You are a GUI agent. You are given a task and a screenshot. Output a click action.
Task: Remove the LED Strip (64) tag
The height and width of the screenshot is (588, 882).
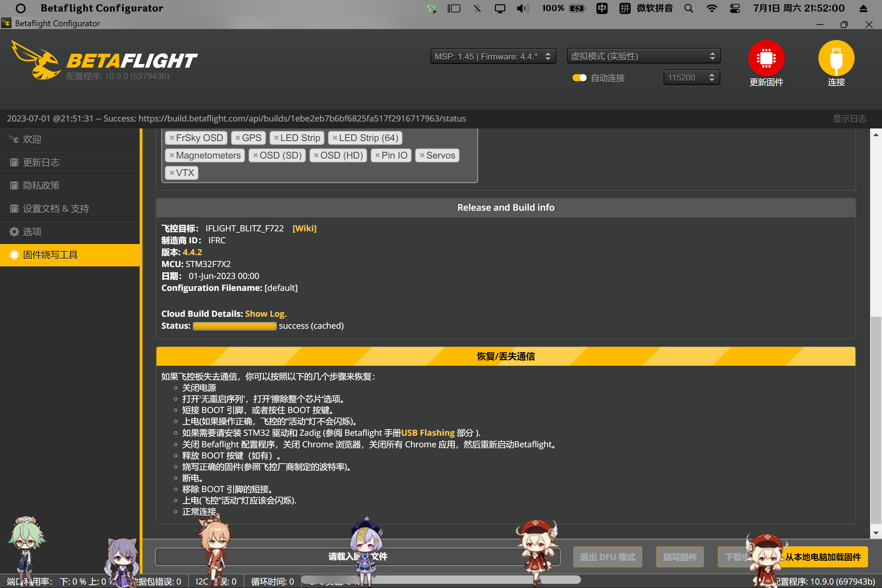coord(335,138)
